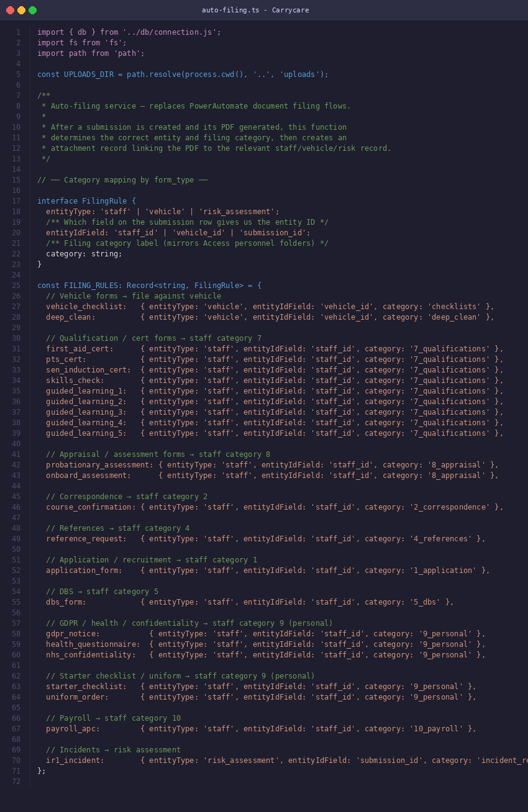The width and height of the screenshot is (528, 812).
Task: Click the 'probationary_assessment:' key
Action: (x=100, y=464)
